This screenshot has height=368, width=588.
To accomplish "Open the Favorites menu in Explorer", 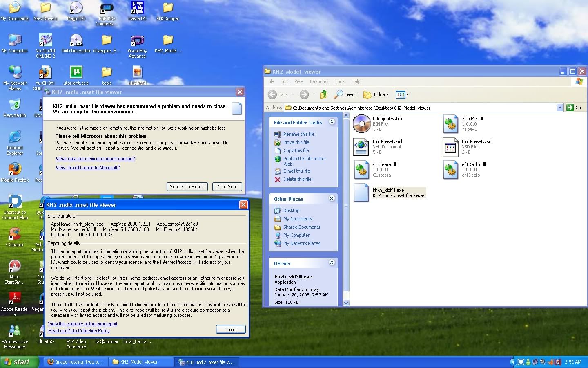I will [319, 81].
